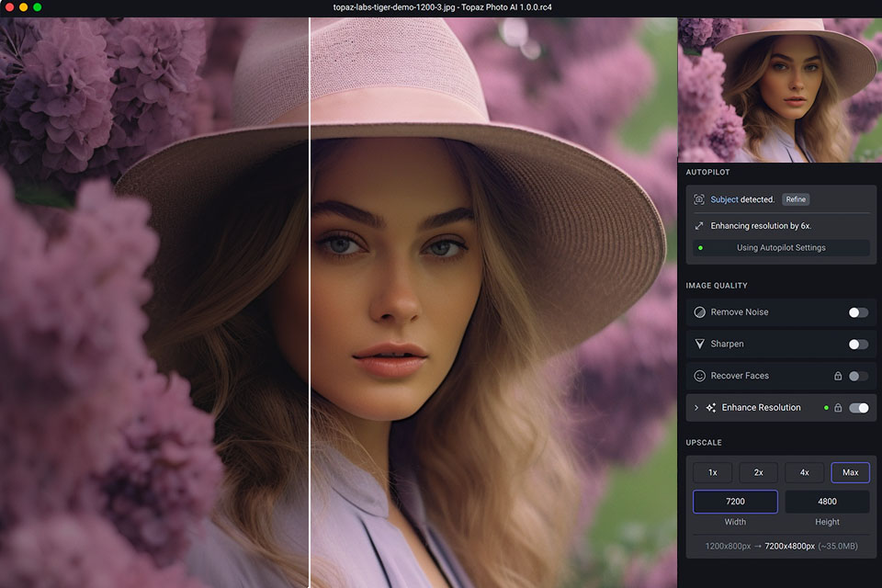Screen dimensions: 882x588
Task: Click the Recover Faces label
Action: tap(740, 376)
